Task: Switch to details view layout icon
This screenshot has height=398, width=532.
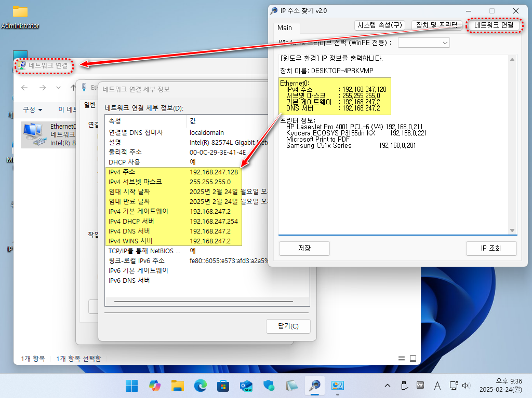Action: 402,359
